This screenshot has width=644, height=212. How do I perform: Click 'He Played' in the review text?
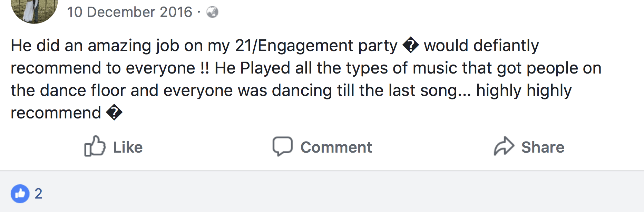252,68
